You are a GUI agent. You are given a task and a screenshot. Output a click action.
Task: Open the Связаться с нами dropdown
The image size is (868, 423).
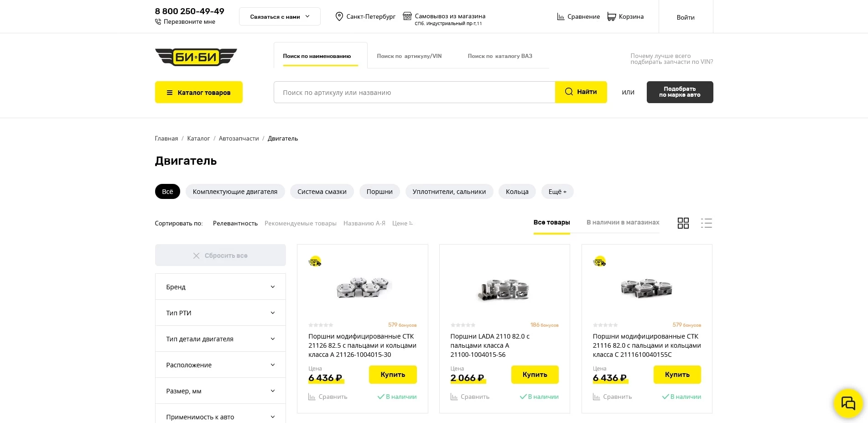click(x=280, y=17)
